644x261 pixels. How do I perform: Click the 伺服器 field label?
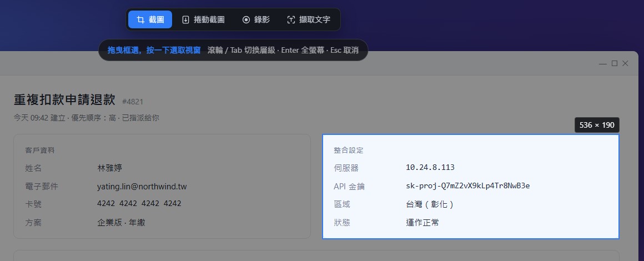(x=346, y=168)
